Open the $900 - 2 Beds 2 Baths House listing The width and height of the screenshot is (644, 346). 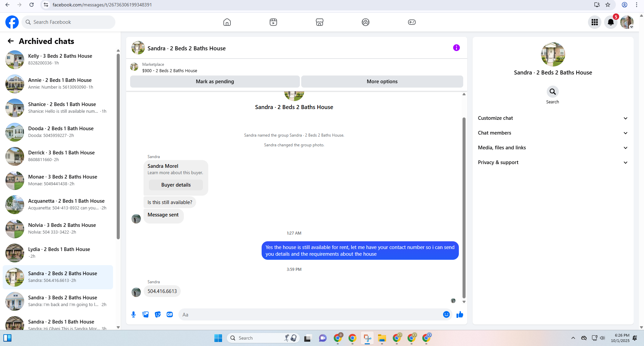click(x=170, y=71)
